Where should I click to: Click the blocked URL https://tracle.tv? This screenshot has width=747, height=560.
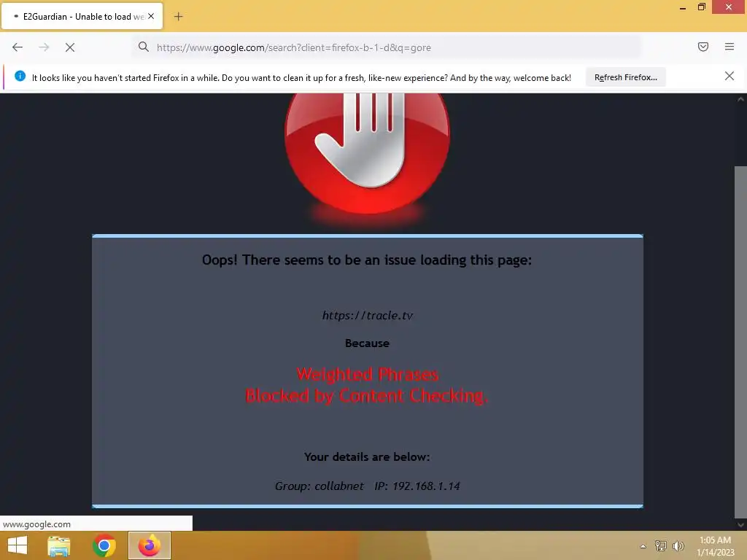[x=368, y=315]
